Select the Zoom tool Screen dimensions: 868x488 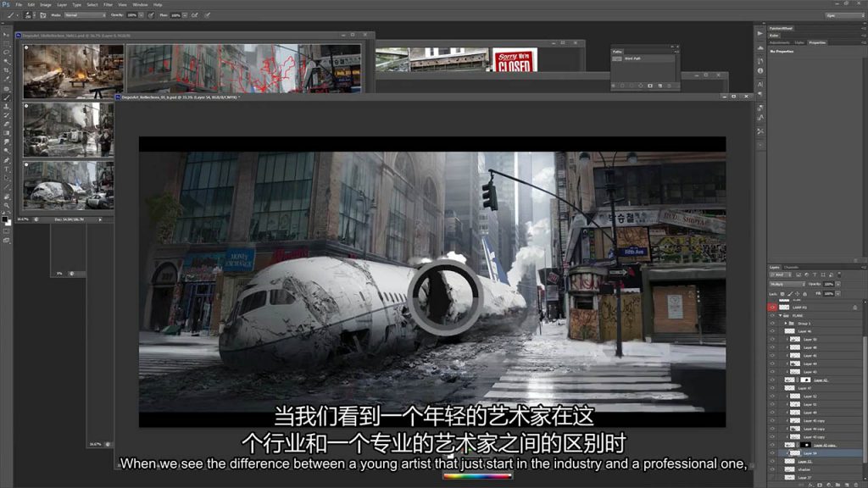pyautogui.click(x=7, y=205)
